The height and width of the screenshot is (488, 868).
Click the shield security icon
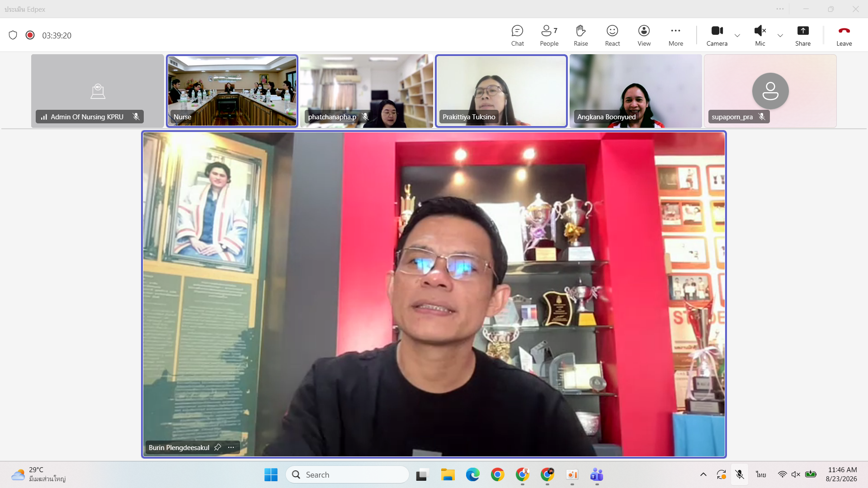[x=13, y=35]
